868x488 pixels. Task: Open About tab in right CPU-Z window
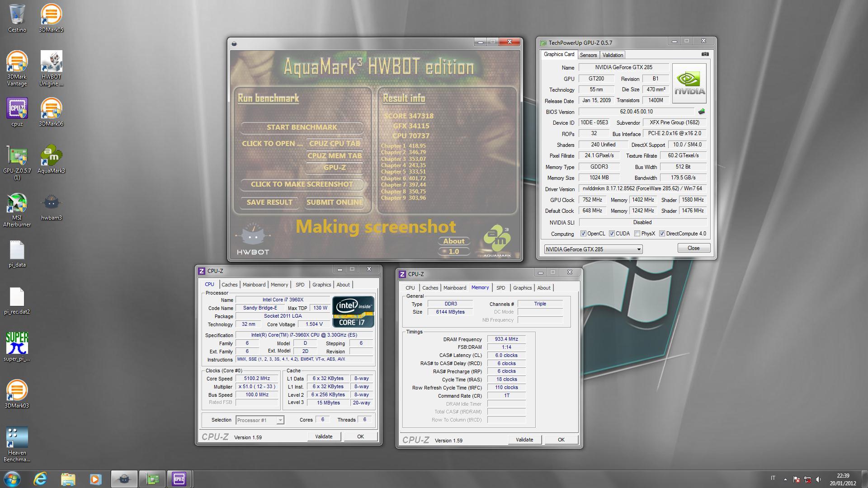tap(544, 288)
